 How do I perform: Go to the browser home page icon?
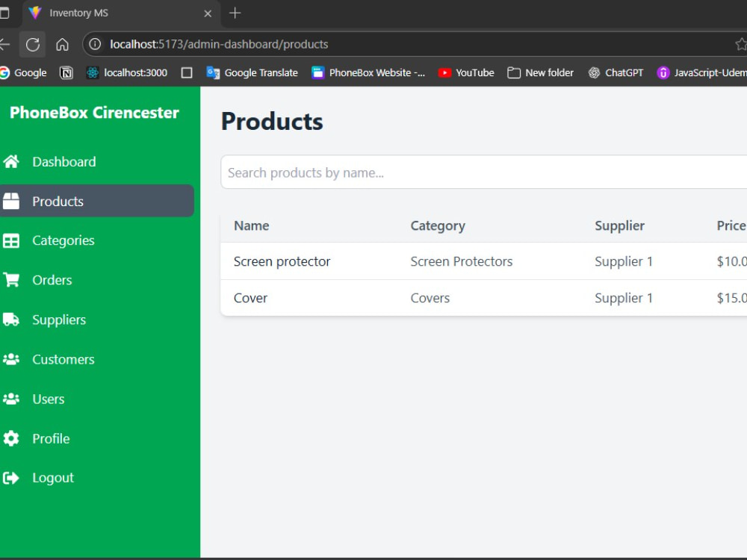pyautogui.click(x=63, y=44)
